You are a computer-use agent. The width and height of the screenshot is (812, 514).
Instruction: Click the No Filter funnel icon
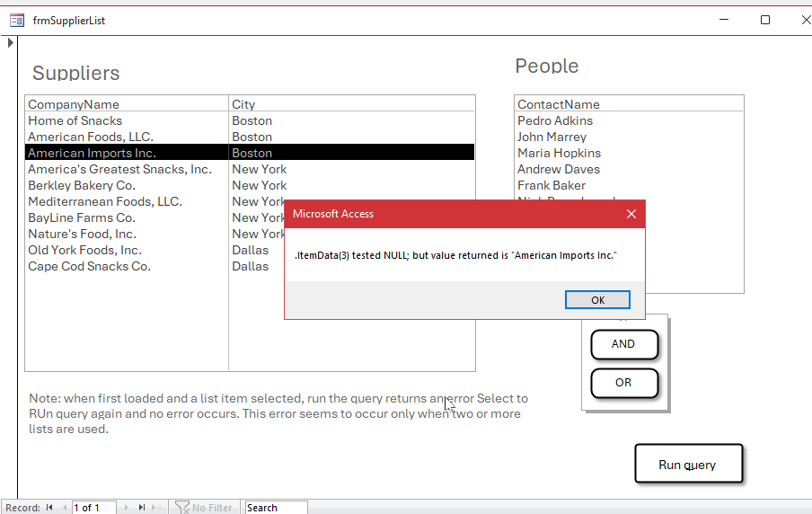[x=182, y=508]
